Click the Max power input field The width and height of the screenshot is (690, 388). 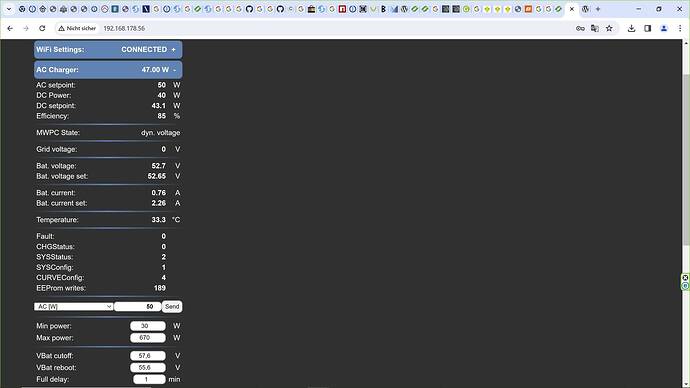click(148, 338)
